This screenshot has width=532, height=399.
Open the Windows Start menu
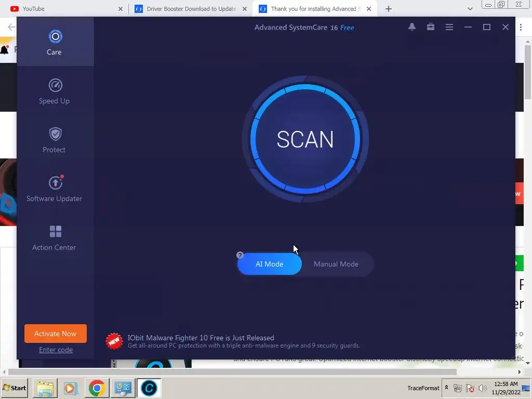click(x=14, y=388)
